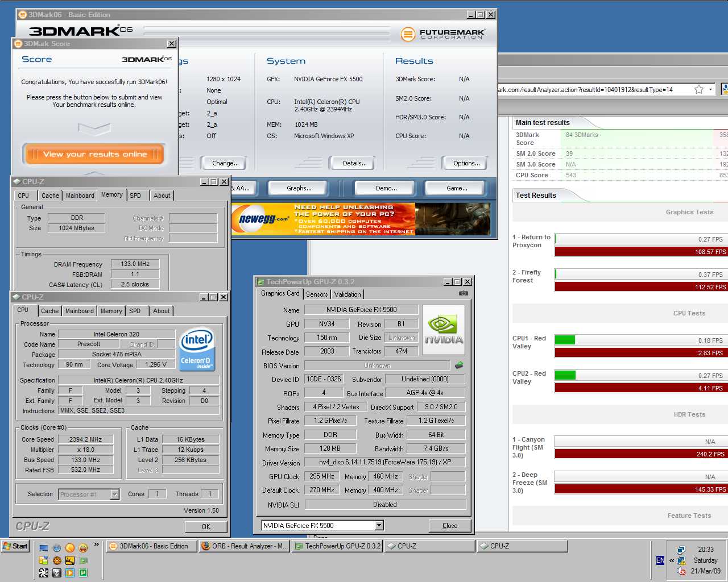Screen dimensions: 728x582
Task: Click the alien head quick launch icon
Action: pyautogui.click(x=57, y=573)
